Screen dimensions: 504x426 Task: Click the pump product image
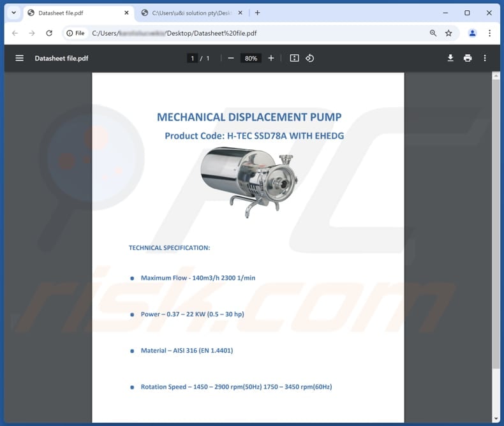tap(248, 182)
